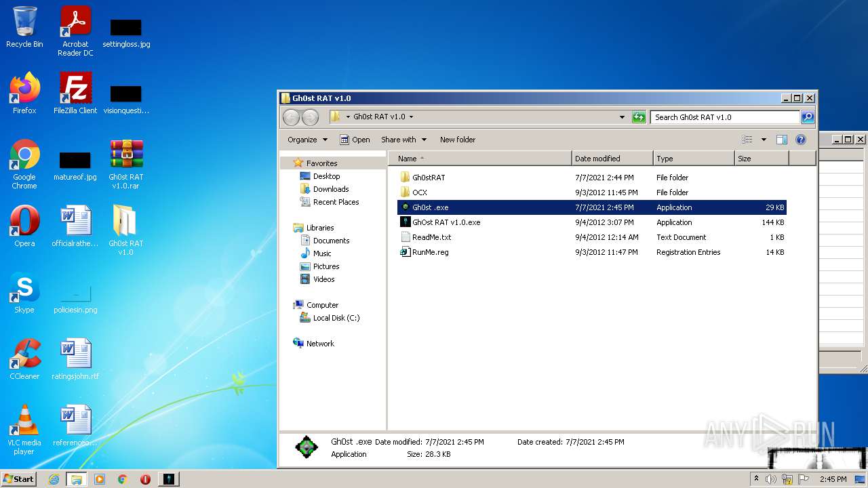The image size is (868, 488).
Task: Select Music library
Action: point(321,253)
